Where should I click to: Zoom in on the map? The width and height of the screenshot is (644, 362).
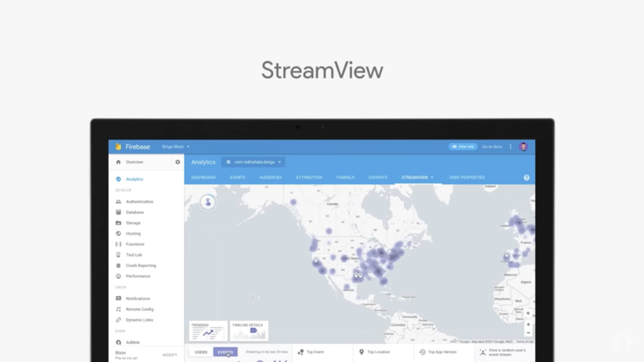coord(528,324)
